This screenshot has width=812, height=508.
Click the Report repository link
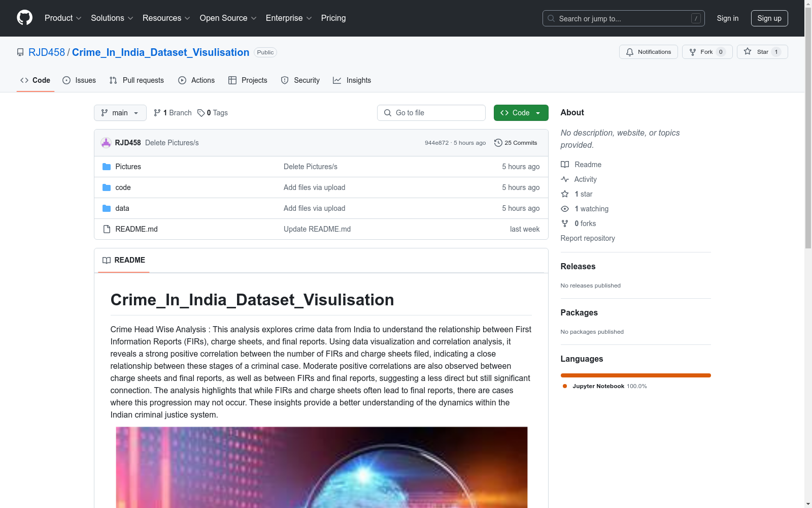[588, 238]
